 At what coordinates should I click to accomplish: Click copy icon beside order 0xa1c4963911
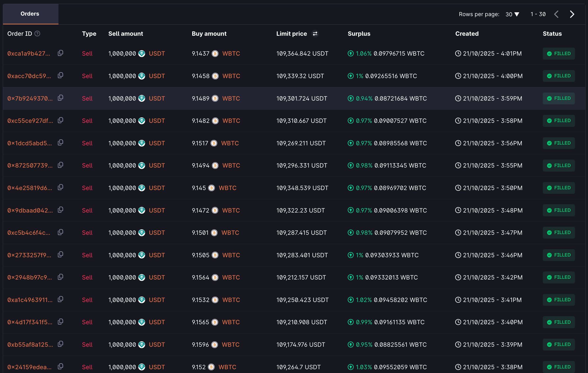(60, 299)
